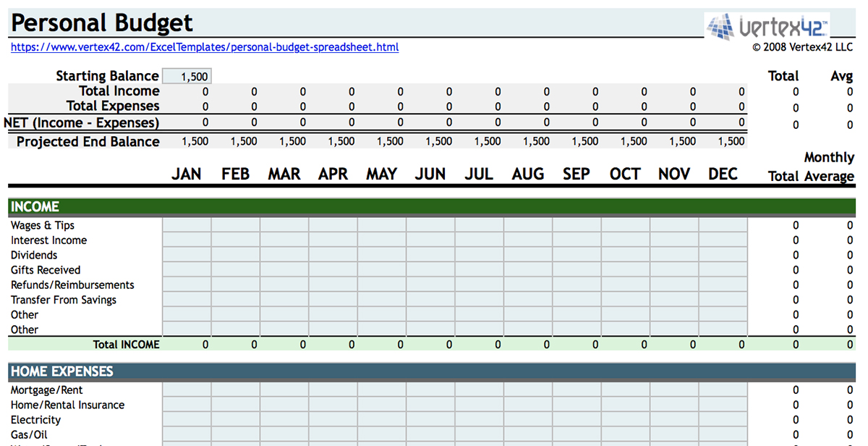Click the Home/Rental Insurance AUG cell
868x446 pixels.
pos(528,405)
